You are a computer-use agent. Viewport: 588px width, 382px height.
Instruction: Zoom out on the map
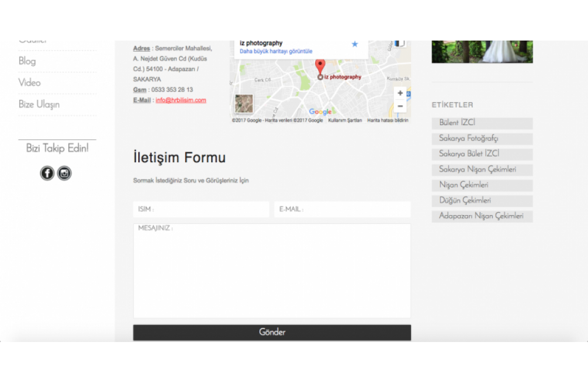point(400,106)
